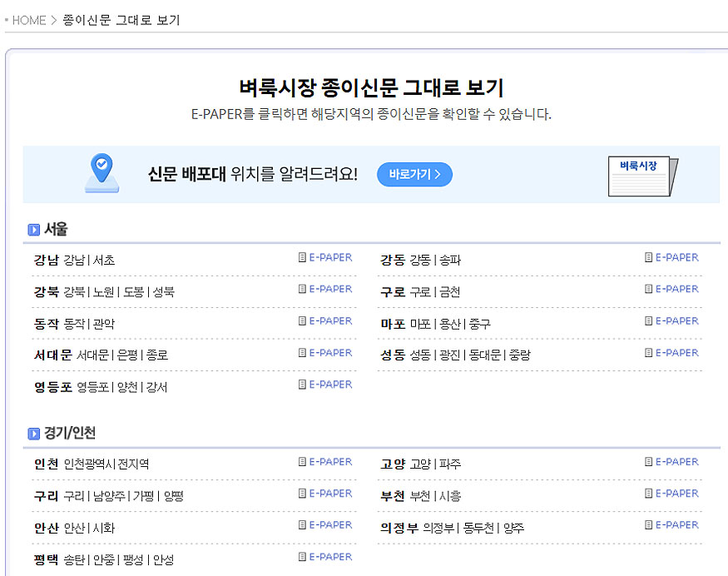The width and height of the screenshot is (728, 576).
Task: Select the 강남 region name
Action: click(47, 261)
